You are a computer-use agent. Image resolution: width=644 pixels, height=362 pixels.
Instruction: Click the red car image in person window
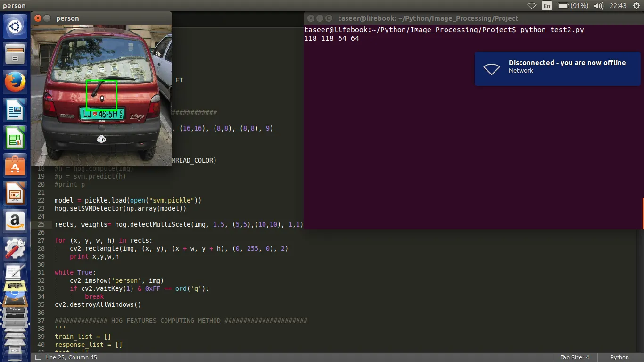point(101,95)
